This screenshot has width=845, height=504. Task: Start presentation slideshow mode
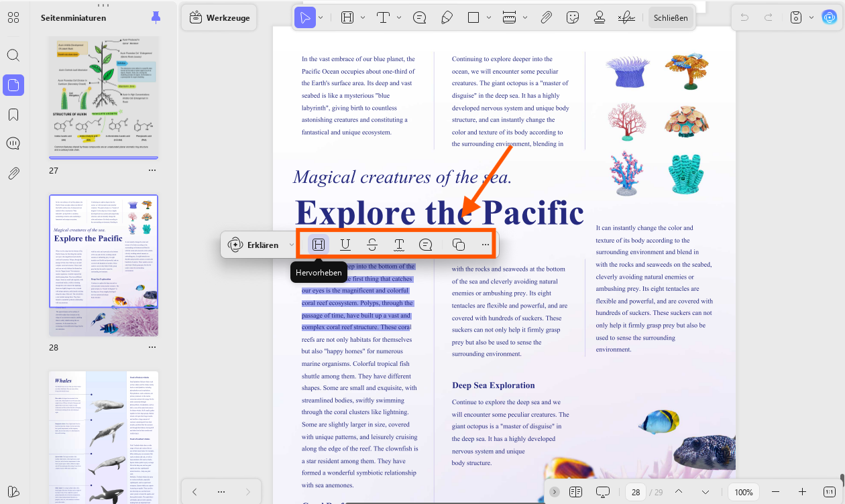tap(602, 492)
